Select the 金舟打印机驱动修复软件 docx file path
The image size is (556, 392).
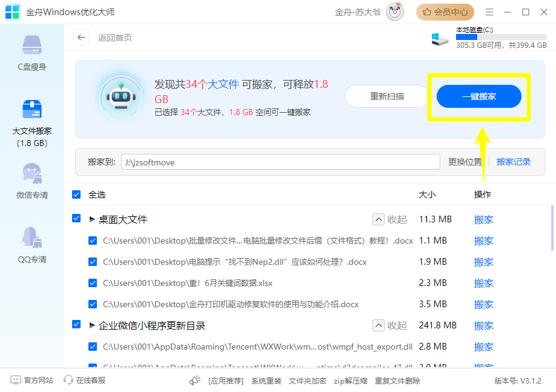click(231, 304)
